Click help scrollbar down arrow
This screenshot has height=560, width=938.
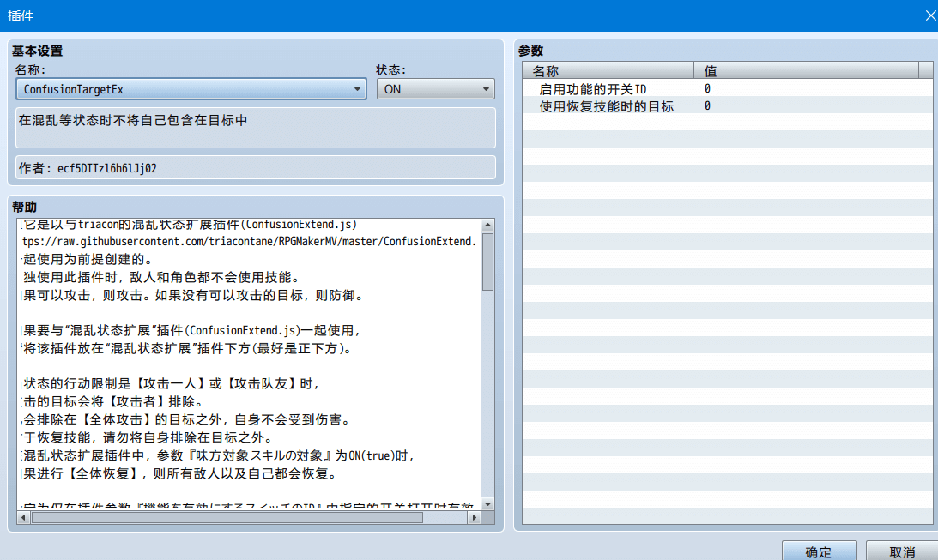click(488, 503)
